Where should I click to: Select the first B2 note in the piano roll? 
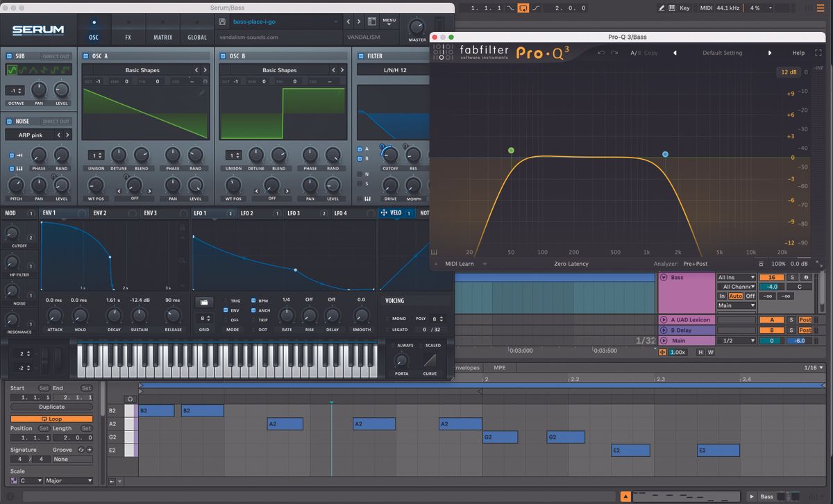pos(156,410)
